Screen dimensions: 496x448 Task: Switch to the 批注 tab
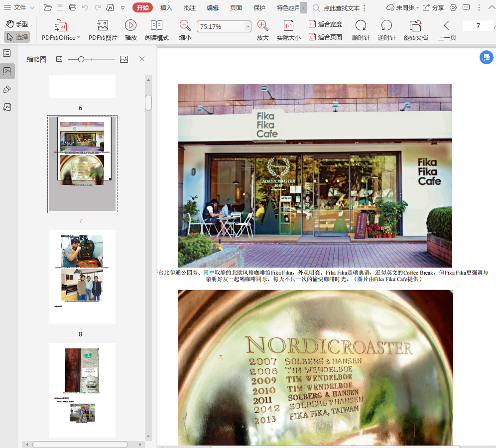click(189, 7)
